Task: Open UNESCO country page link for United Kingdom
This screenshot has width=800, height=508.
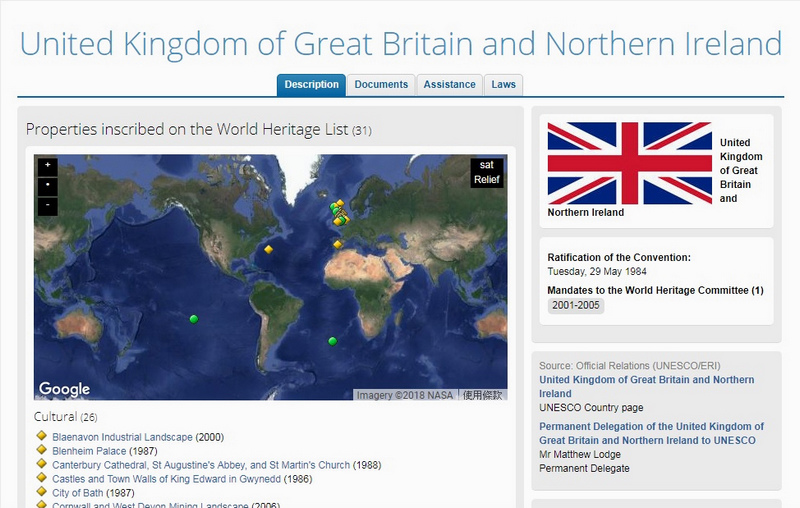Action: (x=646, y=387)
